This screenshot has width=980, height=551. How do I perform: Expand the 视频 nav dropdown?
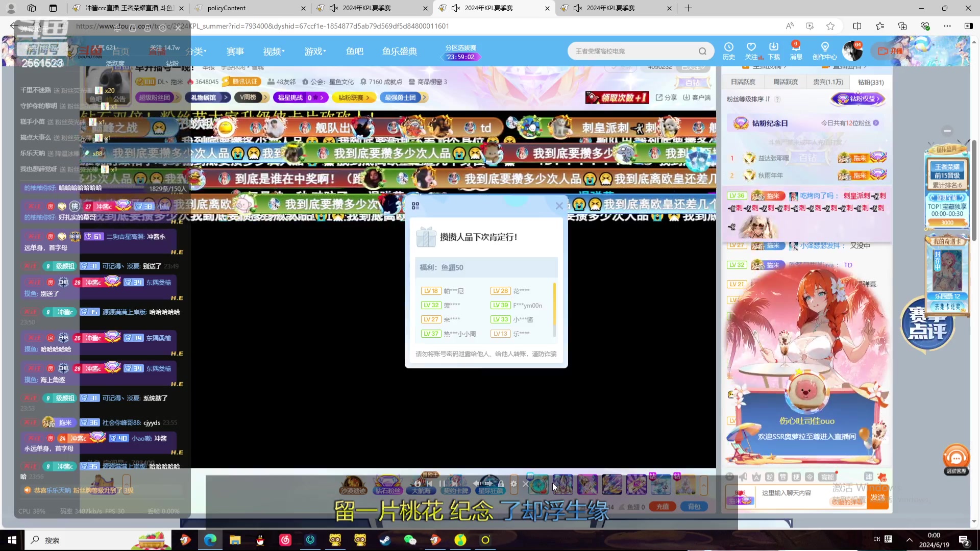click(x=274, y=52)
